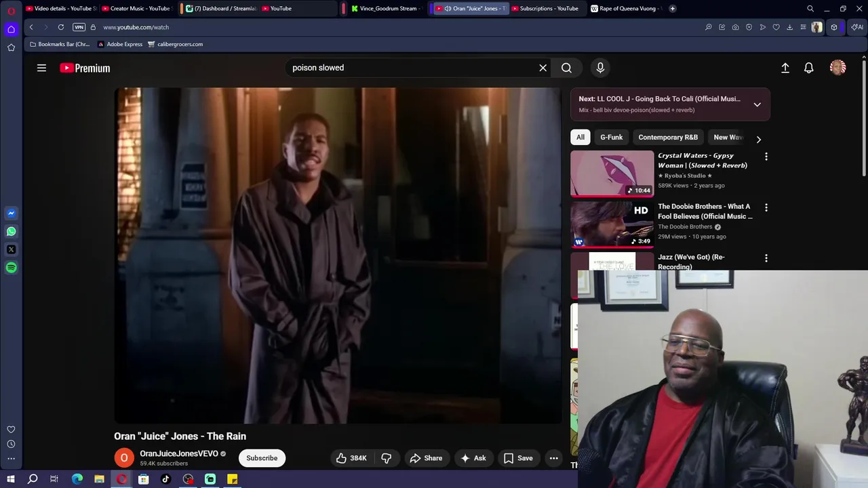
Task: Open options for Jazz (We've Got) video
Action: [766, 258]
